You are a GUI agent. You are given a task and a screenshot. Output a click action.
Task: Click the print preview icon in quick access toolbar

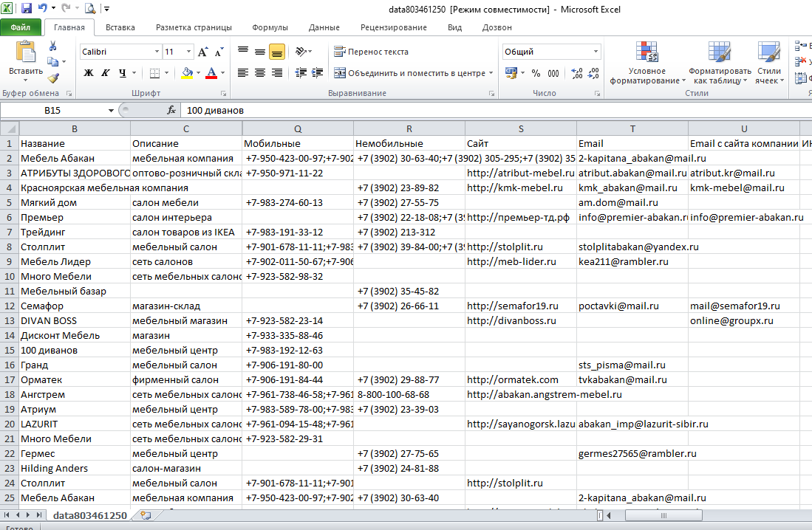pos(90,8)
